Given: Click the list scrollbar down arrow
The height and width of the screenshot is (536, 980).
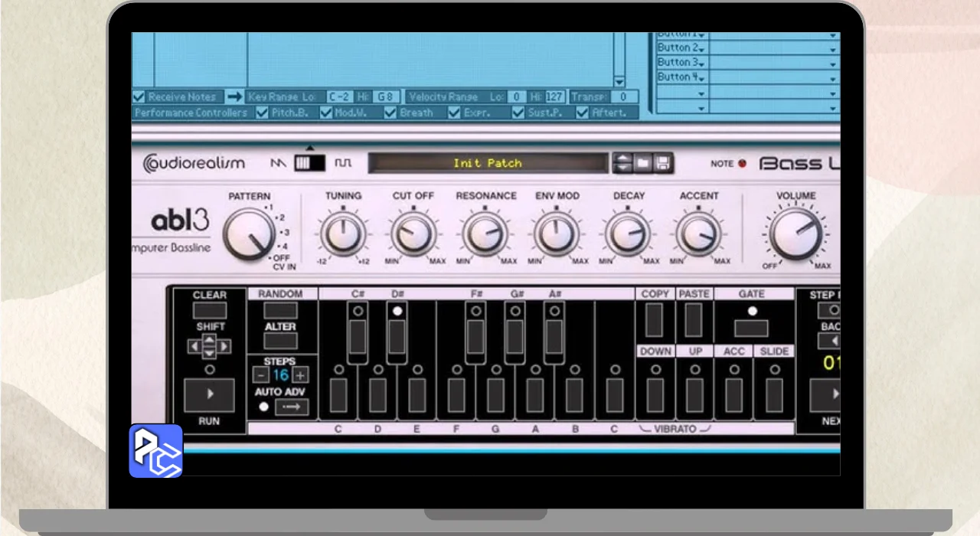Looking at the screenshot, I should [619, 83].
